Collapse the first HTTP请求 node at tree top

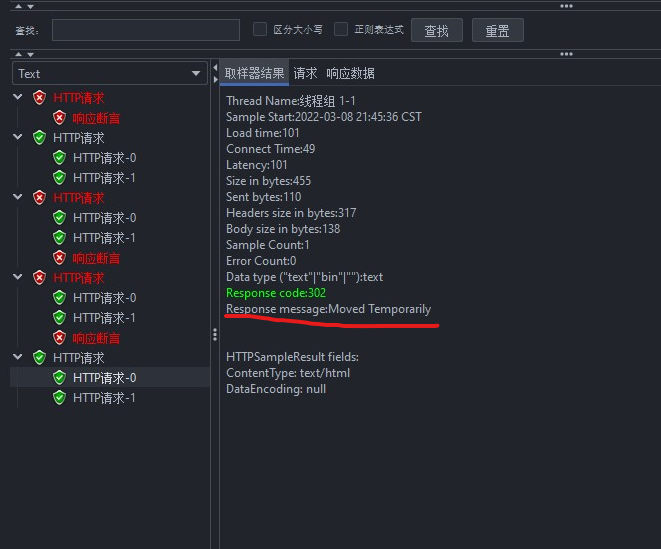click(x=18, y=97)
